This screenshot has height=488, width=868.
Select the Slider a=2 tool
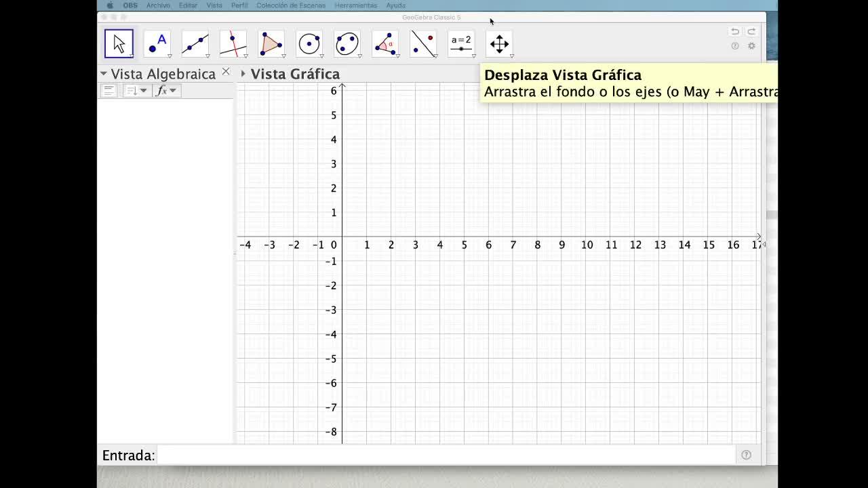click(x=460, y=44)
